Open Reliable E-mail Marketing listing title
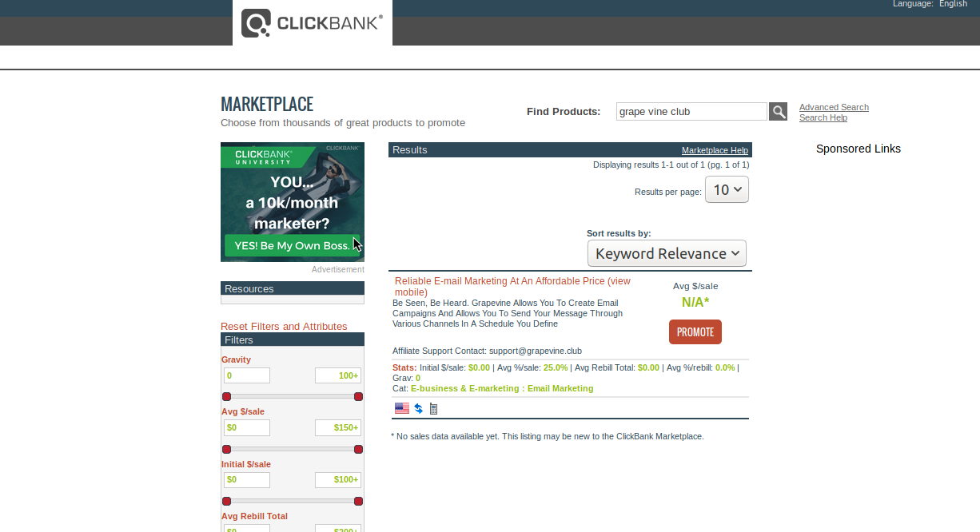Screen dimensions: 980x532 [x=512, y=286]
